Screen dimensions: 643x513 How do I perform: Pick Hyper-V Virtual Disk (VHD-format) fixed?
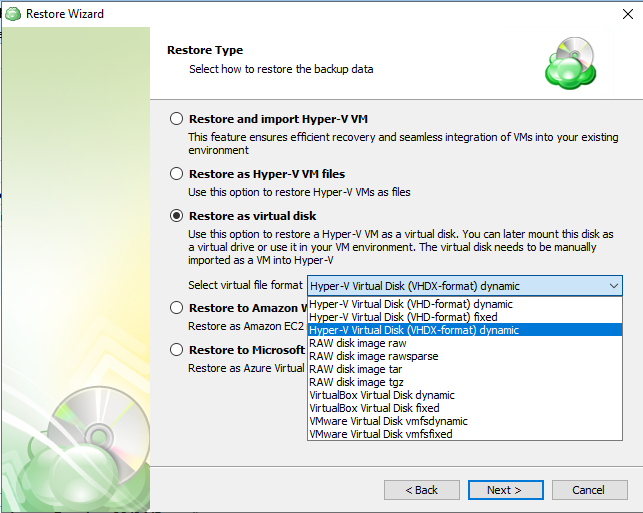click(402, 317)
